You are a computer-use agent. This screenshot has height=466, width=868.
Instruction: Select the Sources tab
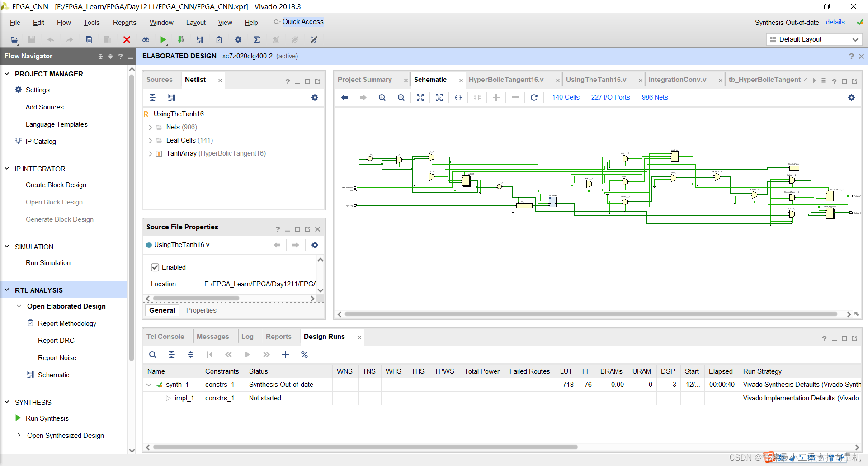click(159, 80)
